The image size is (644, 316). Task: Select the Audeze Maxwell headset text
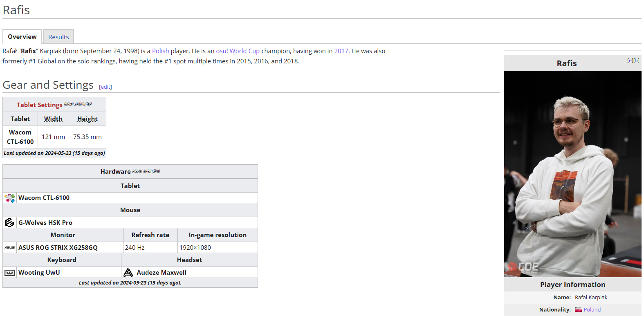click(162, 273)
